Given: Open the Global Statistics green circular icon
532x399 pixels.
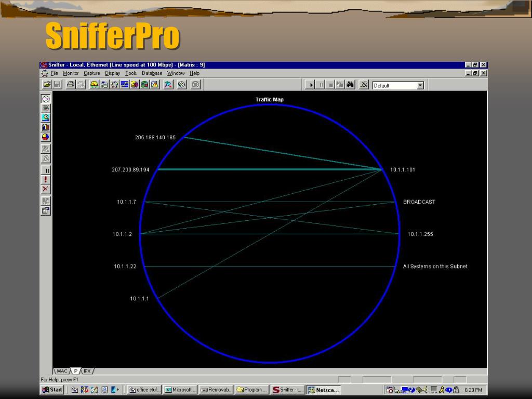Looking at the screenshot, I should [x=145, y=84].
